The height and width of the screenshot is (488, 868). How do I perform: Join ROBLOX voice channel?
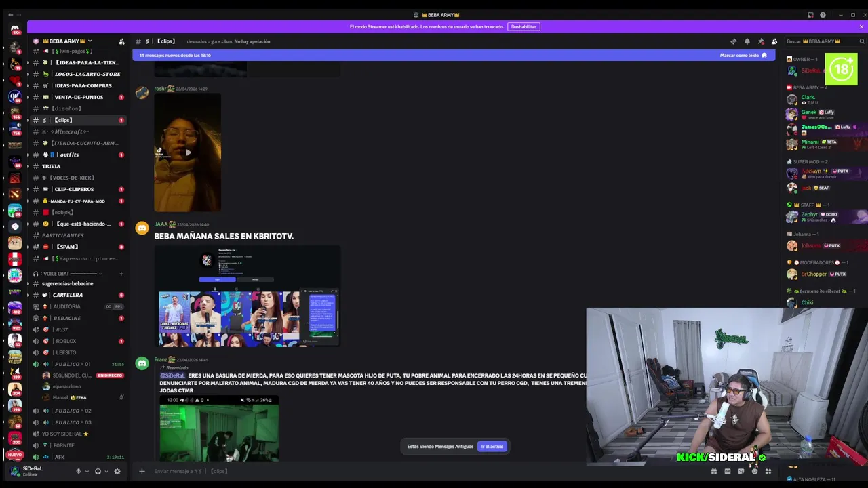click(x=77, y=341)
